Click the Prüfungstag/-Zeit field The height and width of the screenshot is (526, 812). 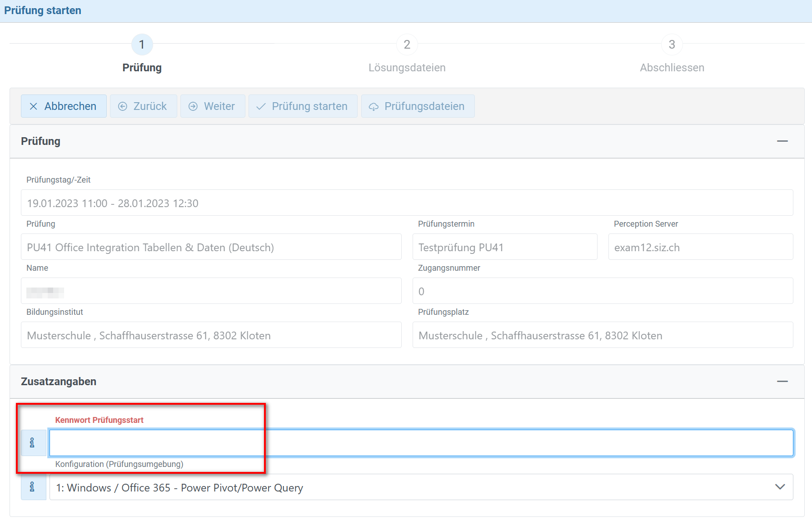pos(407,203)
